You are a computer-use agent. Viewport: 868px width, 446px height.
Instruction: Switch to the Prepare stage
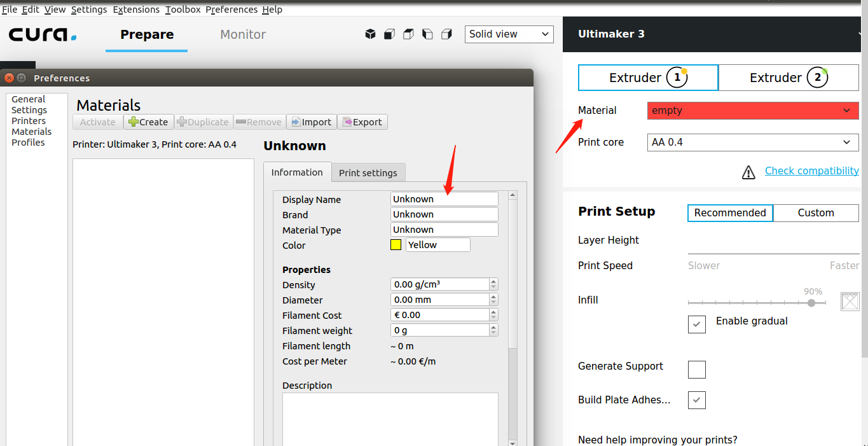tap(147, 35)
